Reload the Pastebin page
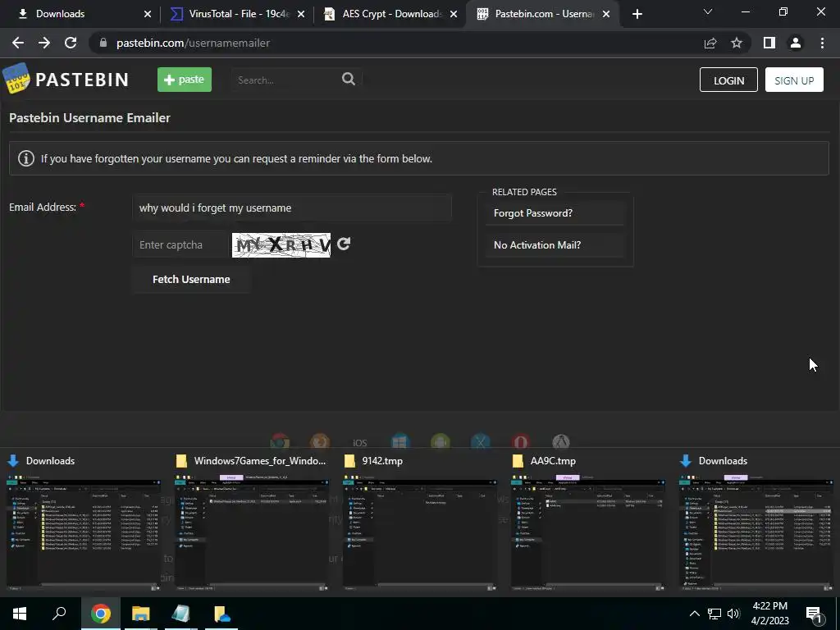This screenshot has width=840, height=630. (71, 43)
